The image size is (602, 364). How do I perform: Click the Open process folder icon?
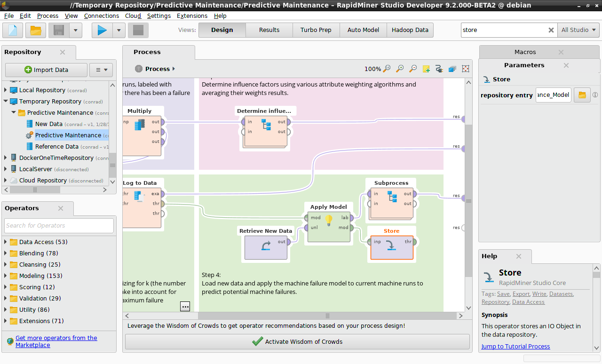(x=36, y=30)
